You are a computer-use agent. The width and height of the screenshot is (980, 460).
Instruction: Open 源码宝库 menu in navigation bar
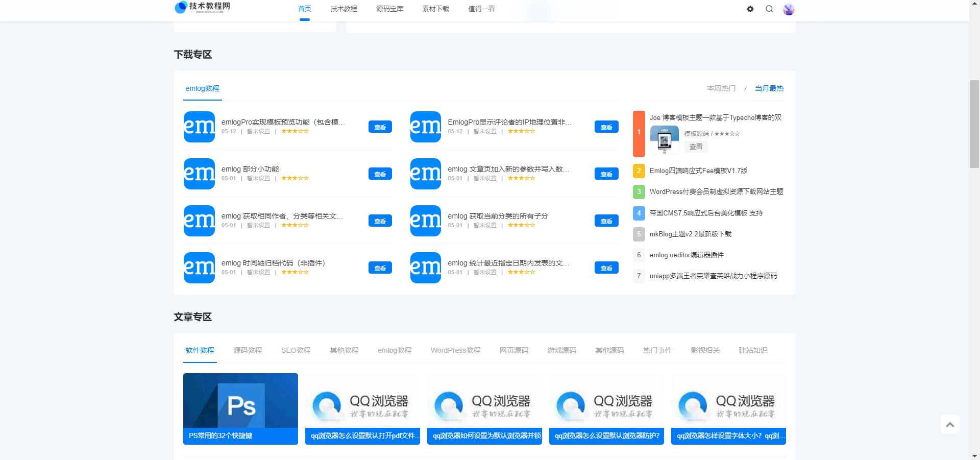click(x=389, y=9)
